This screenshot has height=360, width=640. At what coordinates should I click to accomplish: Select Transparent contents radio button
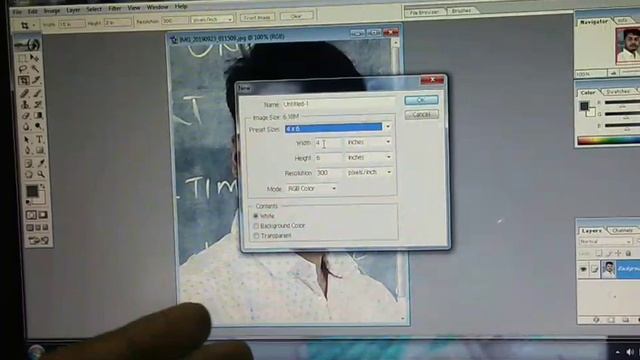[x=256, y=236]
